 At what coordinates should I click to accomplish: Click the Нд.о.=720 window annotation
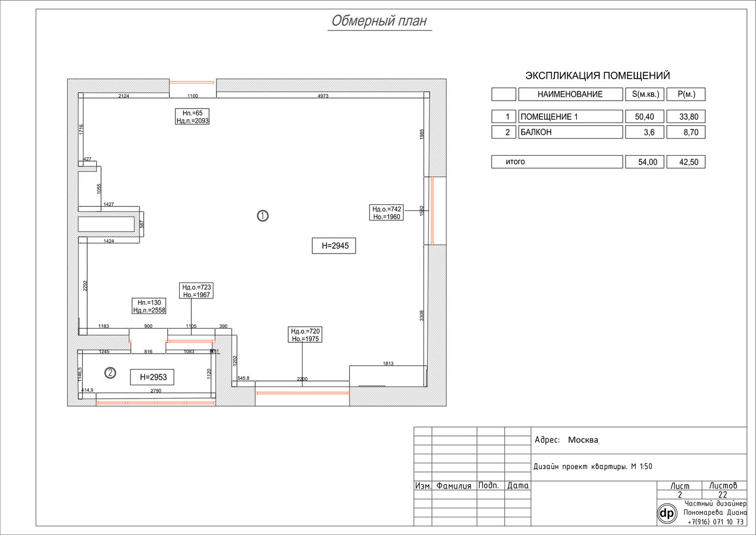305,335
